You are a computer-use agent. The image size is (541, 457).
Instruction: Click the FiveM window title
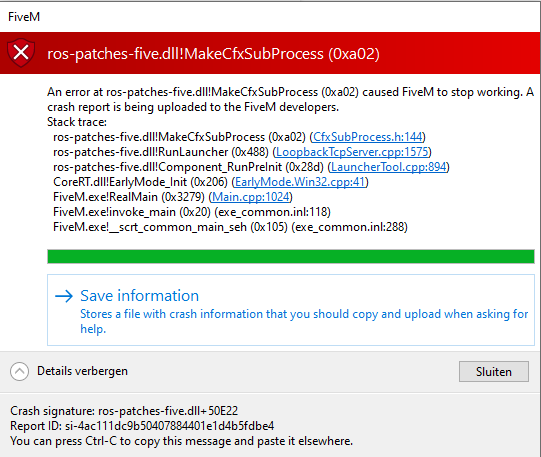tap(24, 17)
